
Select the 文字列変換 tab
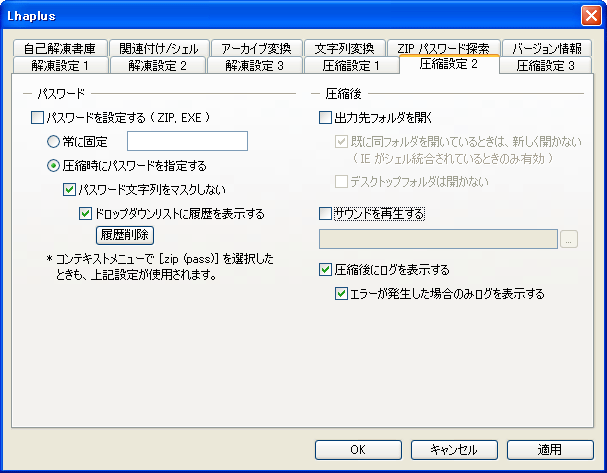coord(345,48)
